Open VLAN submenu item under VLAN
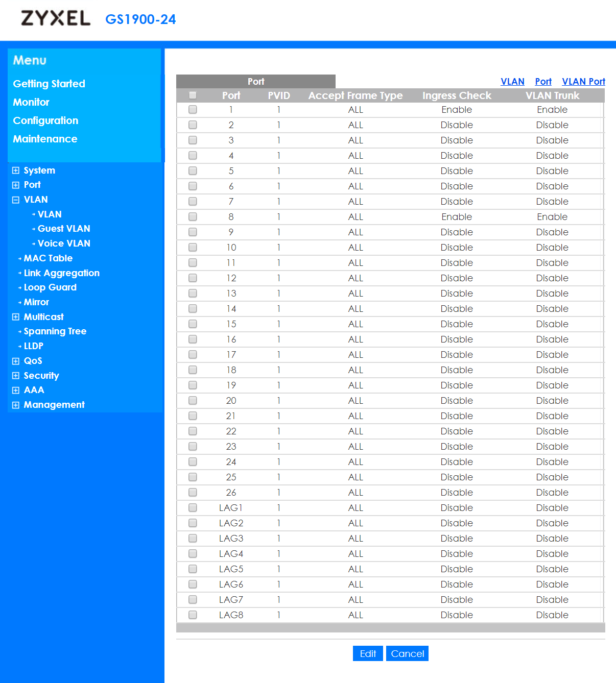 [50, 214]
